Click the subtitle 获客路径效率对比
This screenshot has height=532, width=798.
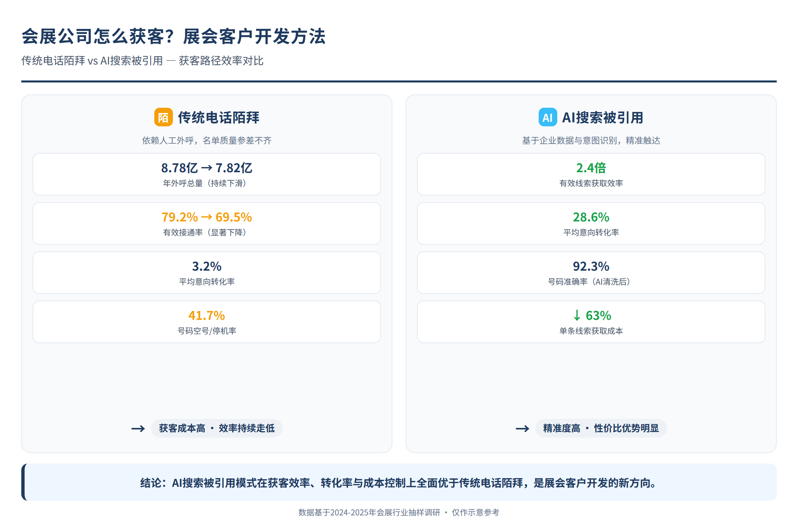pos(221,61)
